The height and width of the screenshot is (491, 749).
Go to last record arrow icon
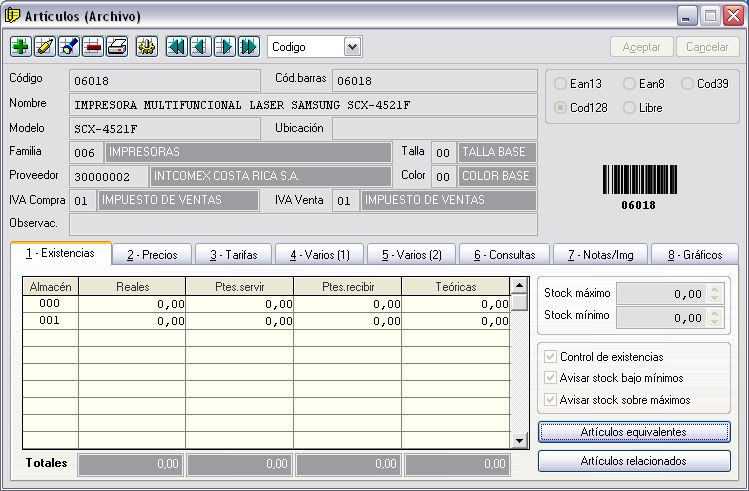coord(249,47)
